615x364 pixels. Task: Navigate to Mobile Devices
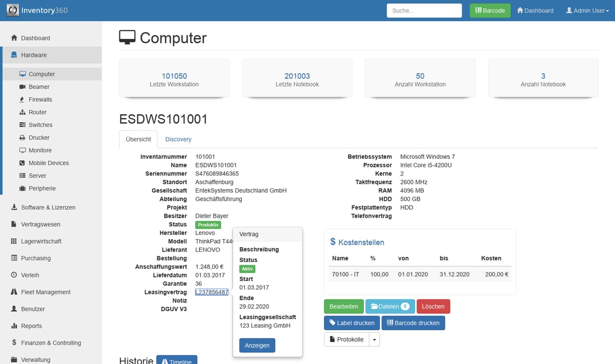pyautogui.click(x=48, y=163)
